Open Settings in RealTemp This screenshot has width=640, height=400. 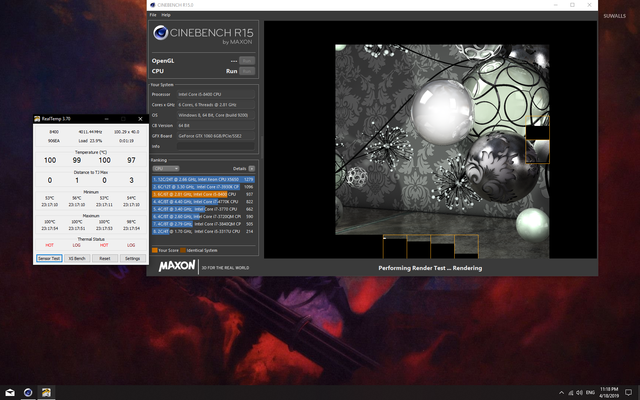click(132, 258)
